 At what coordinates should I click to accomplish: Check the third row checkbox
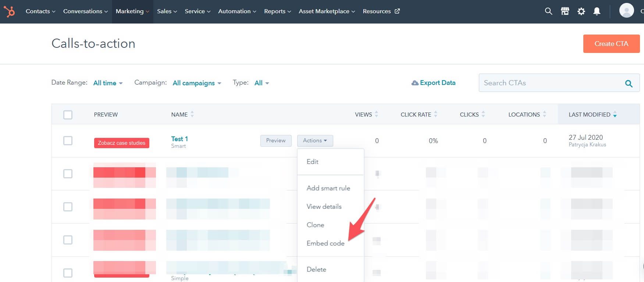tap(68, 207)
